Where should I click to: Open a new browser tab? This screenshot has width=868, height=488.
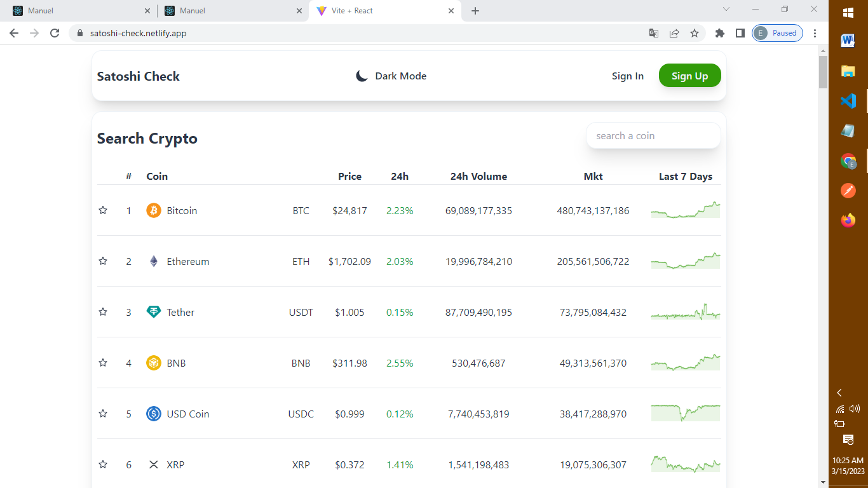[475, 11]
